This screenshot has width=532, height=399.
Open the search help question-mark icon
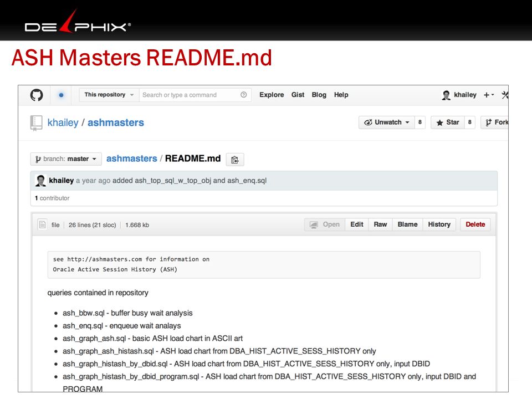pos(244,95)
